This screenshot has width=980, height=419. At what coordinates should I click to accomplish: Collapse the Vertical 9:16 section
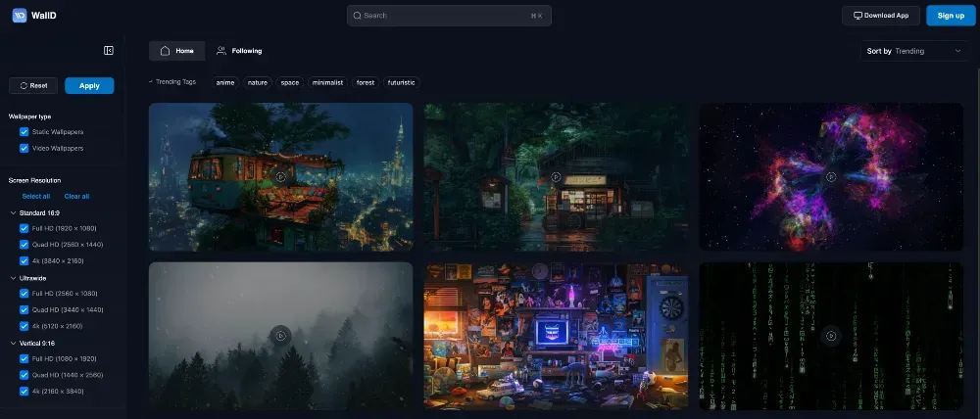coord(13,343)
